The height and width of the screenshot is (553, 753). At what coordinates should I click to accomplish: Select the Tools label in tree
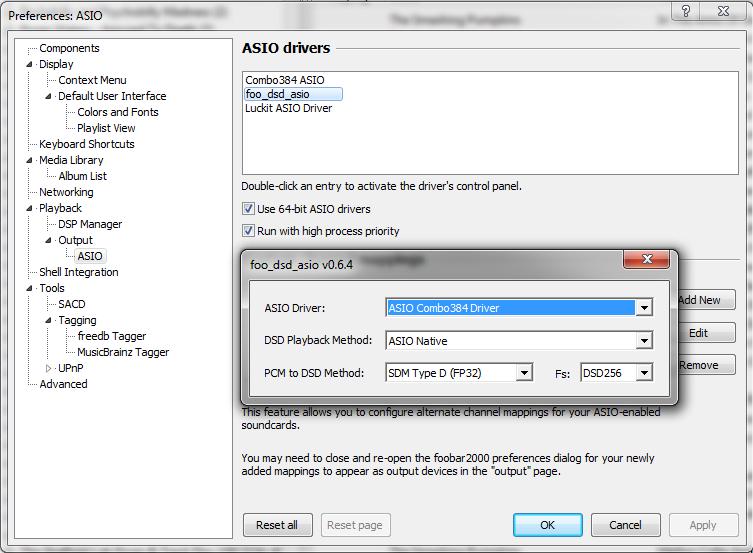click(52, 288)
